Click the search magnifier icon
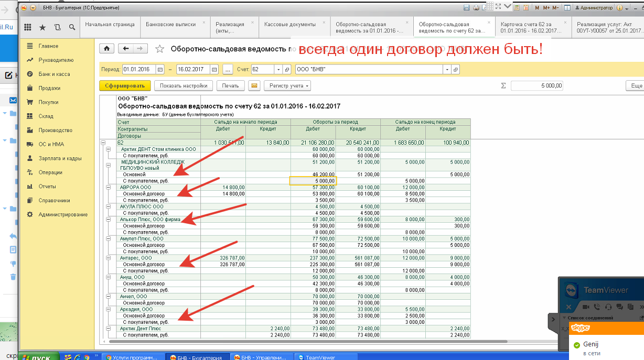 point(72,27)
